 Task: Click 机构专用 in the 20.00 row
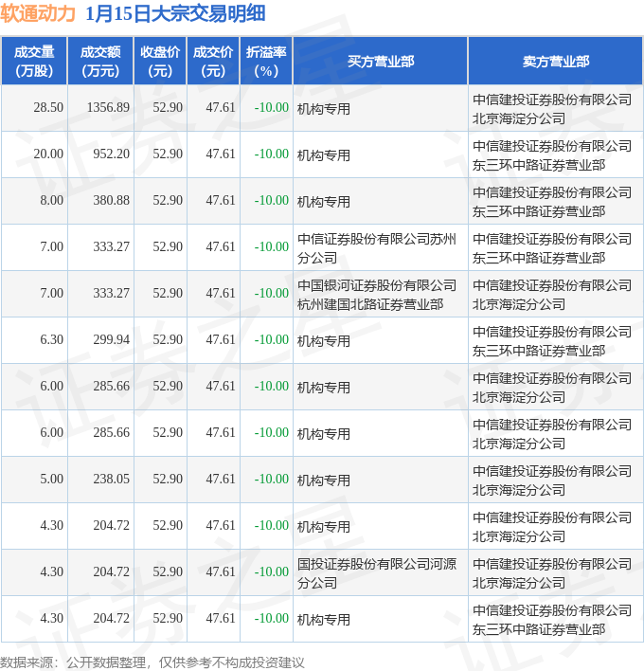[324, 155]
